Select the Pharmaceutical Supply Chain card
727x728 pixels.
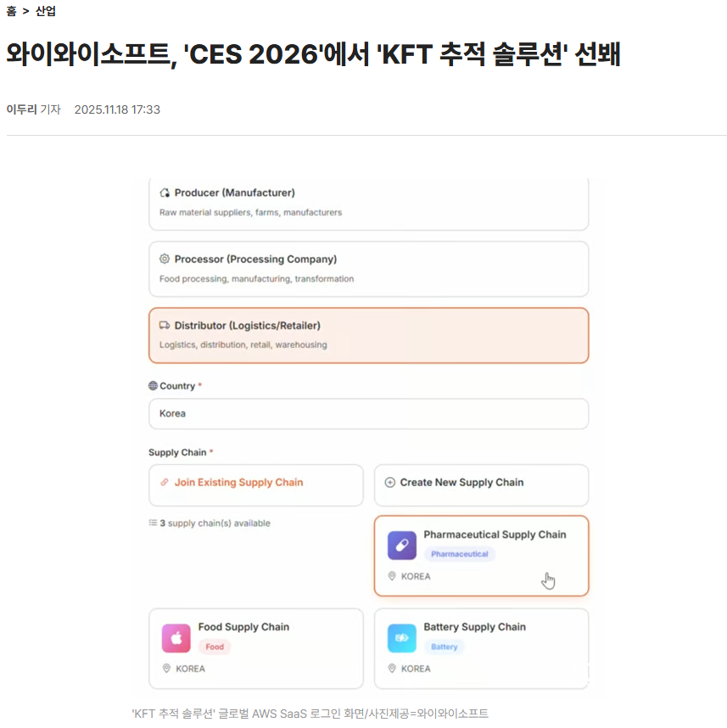point(481,556)
